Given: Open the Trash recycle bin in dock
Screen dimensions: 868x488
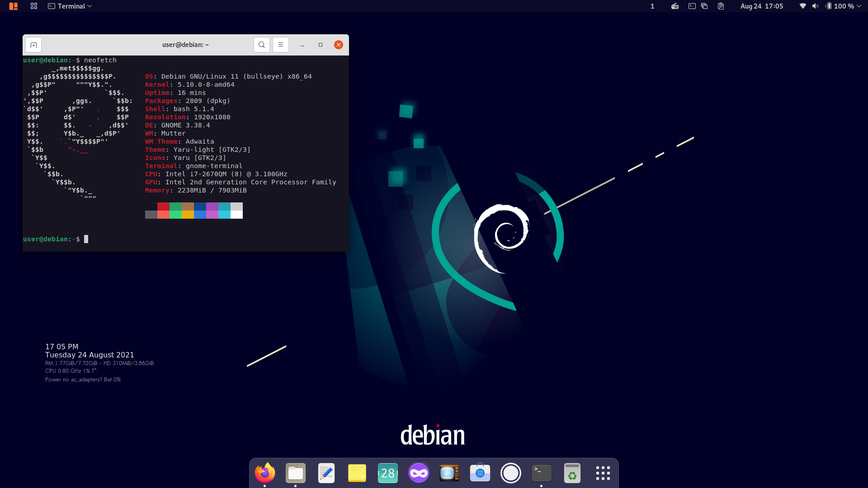Looking at the screenshot, I should pyautogui.click(x=572, y=473).
